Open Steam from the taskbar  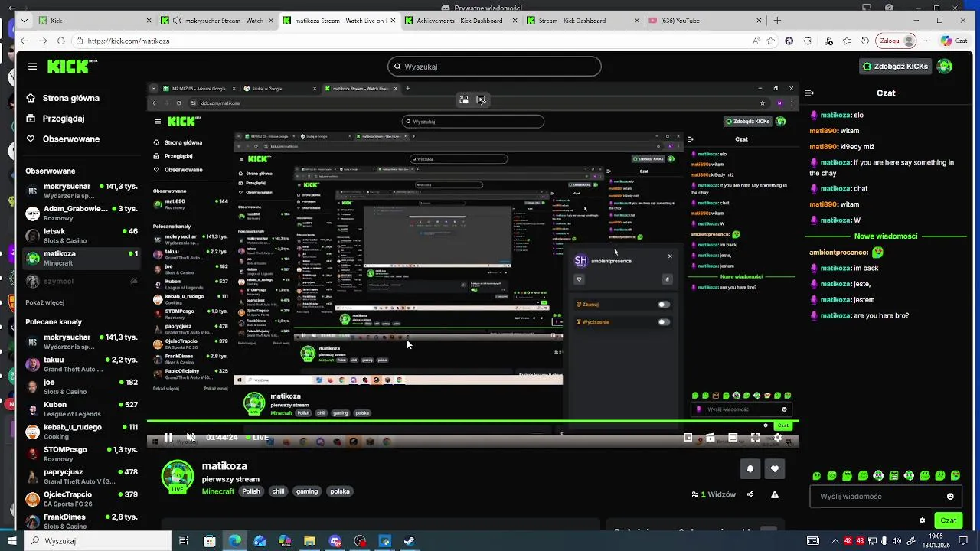tap(410, 541)
